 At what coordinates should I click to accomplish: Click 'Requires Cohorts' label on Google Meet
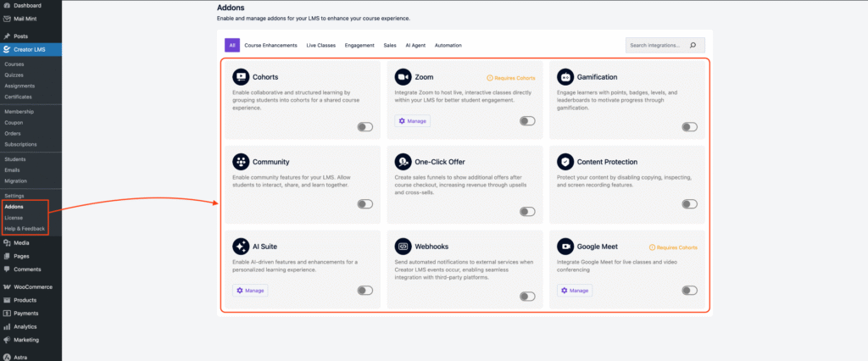pos(673,247)
